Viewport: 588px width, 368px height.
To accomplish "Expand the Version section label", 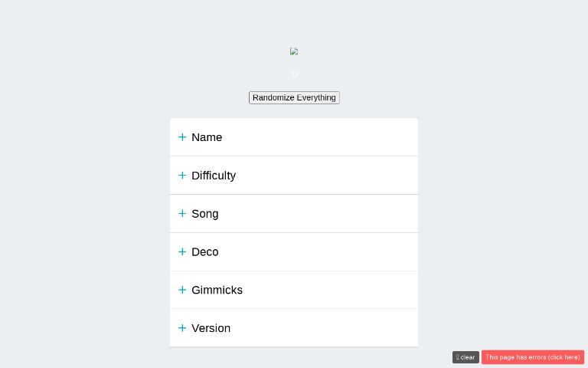I will [x=211, y=328].
